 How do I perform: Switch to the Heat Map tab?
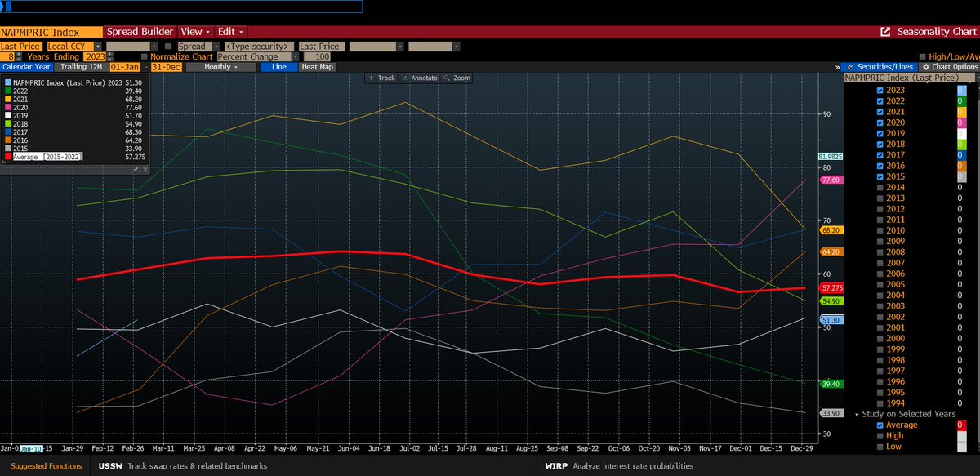(x=319, y=67)
